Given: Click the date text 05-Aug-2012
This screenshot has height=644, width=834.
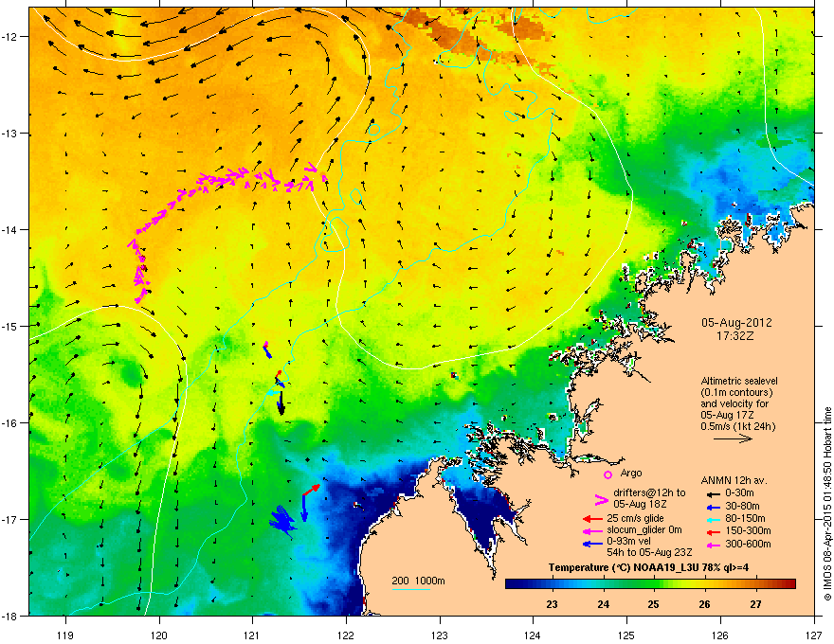Looking at the screenshot, I should [x=736, y=323].
